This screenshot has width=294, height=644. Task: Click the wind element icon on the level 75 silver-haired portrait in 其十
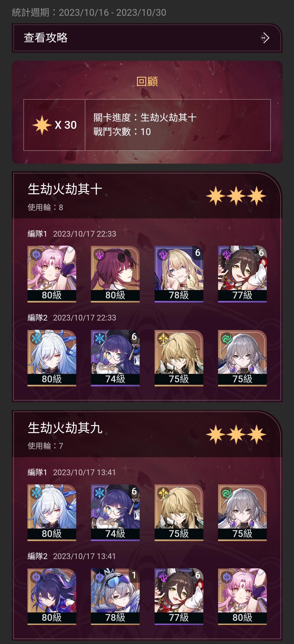click(226, 338)
